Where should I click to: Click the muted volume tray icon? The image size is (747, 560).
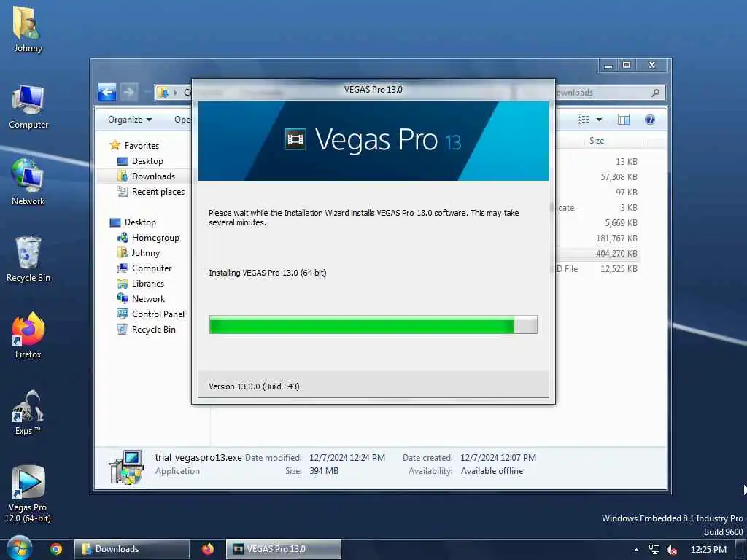click(672, 550)
